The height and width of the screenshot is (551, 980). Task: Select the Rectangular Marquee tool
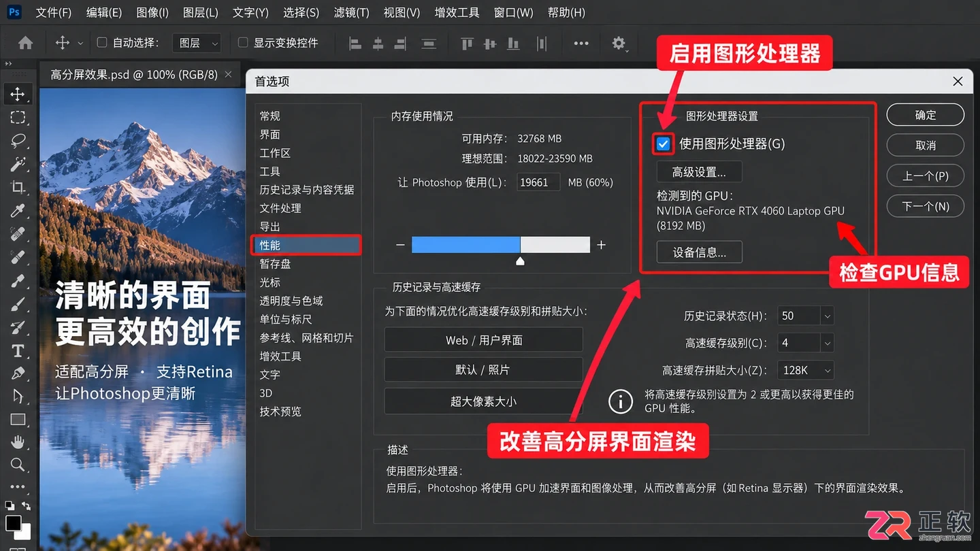[x=18, y=117]
